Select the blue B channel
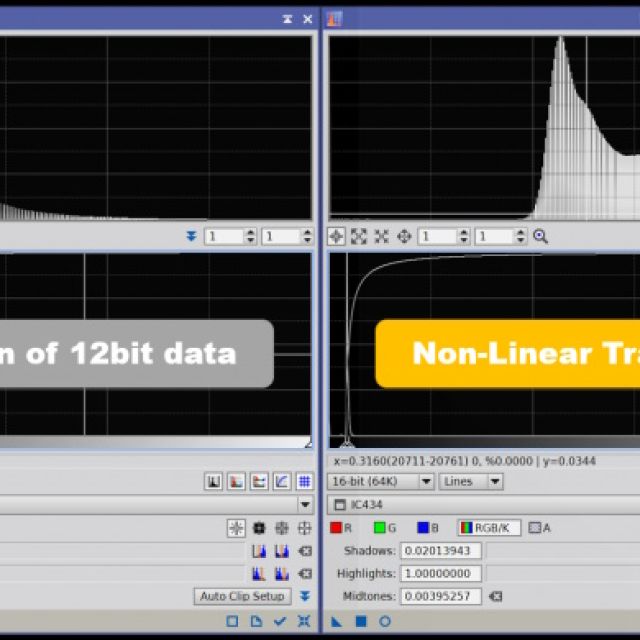 point(428,528)
